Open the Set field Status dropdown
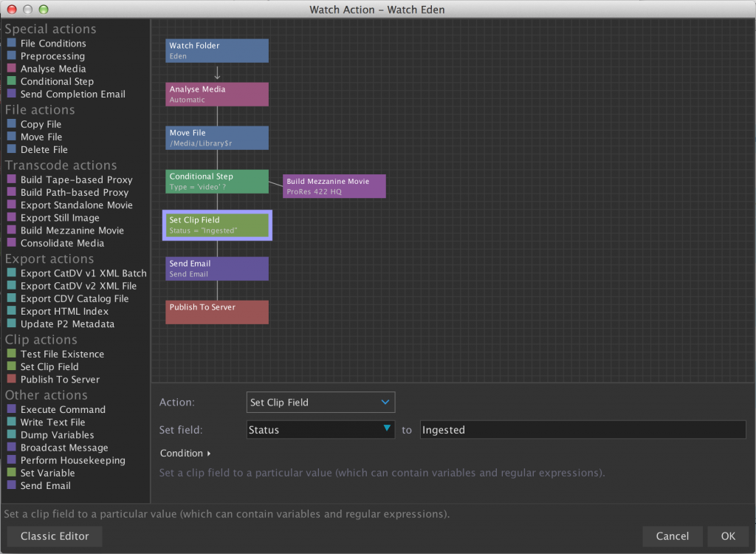 point(320,430)
